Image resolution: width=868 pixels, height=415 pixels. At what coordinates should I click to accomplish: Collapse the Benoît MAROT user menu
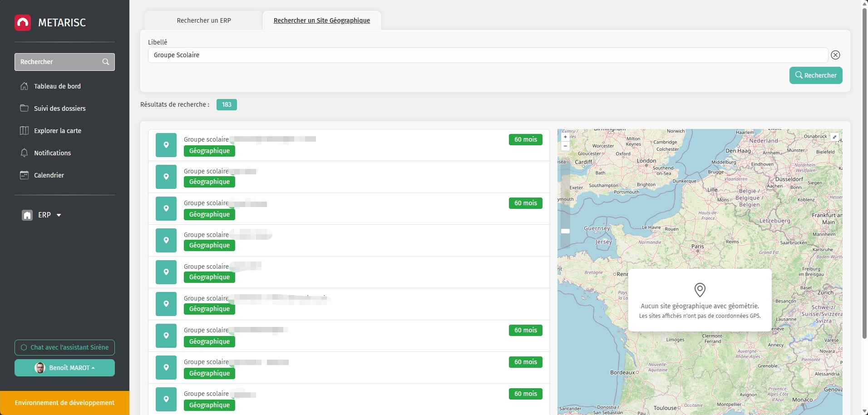(64, 368)
